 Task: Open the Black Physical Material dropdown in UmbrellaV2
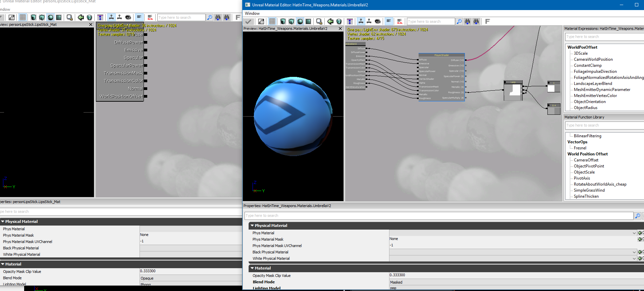(634, 252)
